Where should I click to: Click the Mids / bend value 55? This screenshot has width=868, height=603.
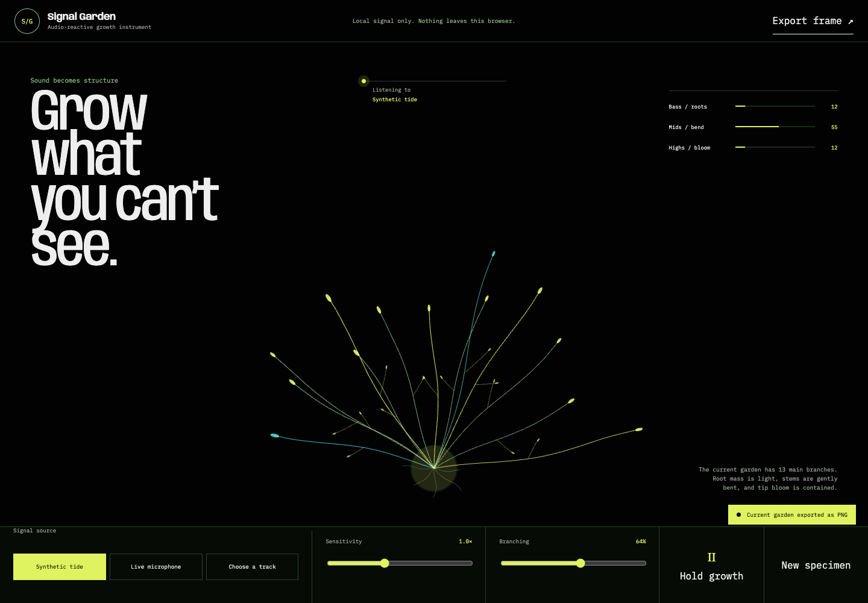click(834, 127)
